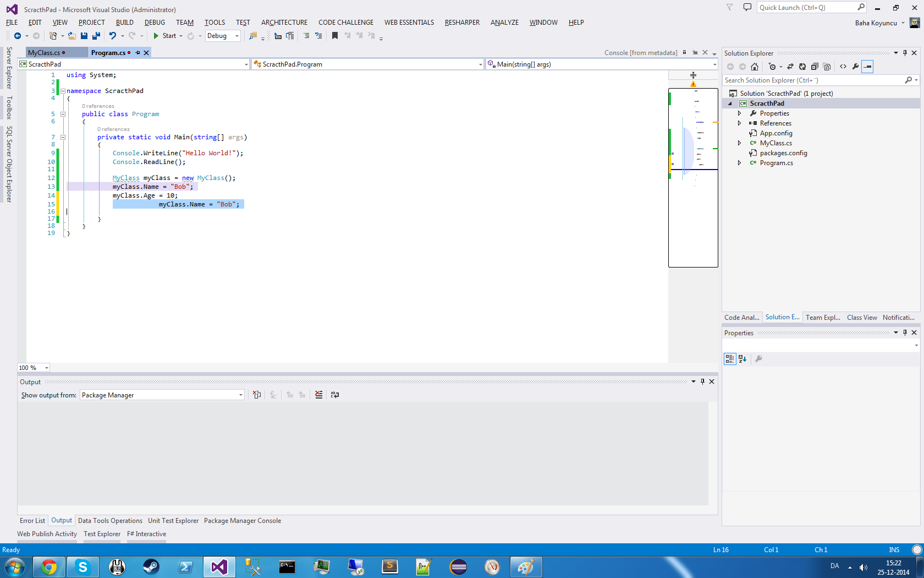924x578 pixels.
Task: Toggle Show All Files in Solution Explorer
Action: 827,67
